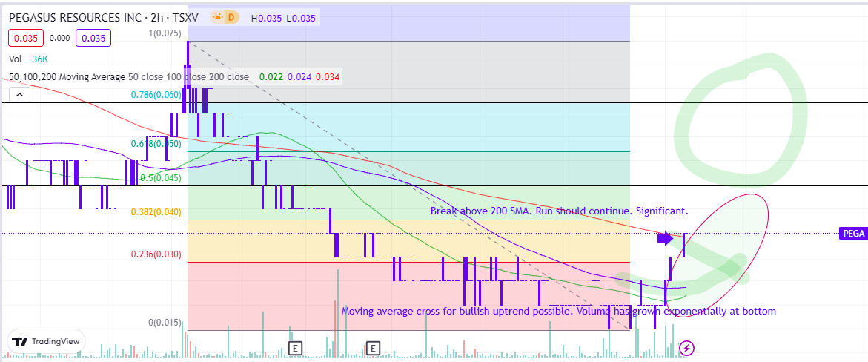This screenshot has width=868, height=362.
Task: Open the lightning bolt icon at chart bottom
Action: pyautogui.click(x=687, y=348)
